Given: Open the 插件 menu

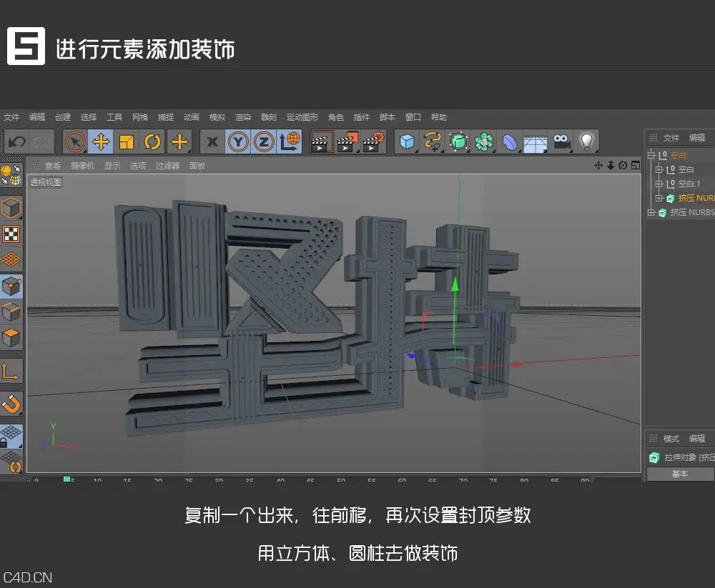Looking at the screenshot, I should pyautogui.click(x=362, y=117).
